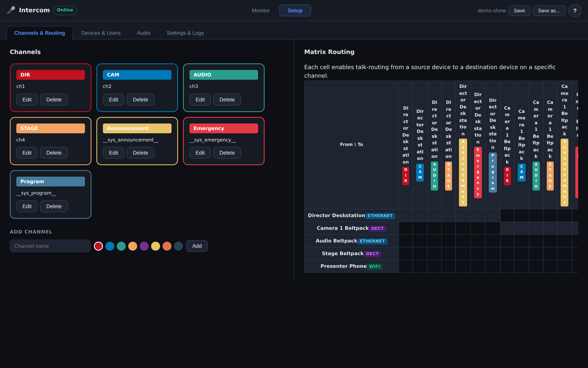
Task: Go to Settings & Logs tab
Action: tap(185, 33)
